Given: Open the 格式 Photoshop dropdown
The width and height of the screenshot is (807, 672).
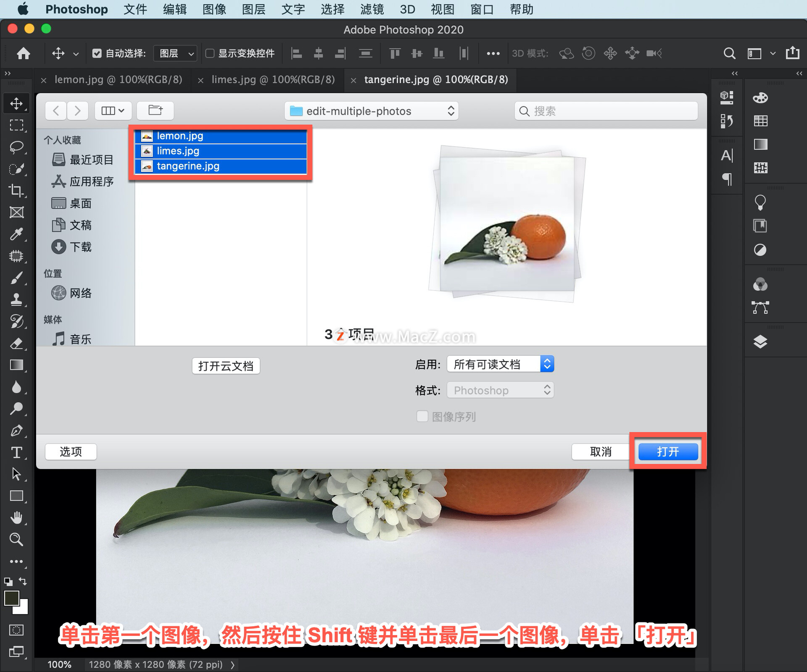Looking at the screenshot, I should click(x=500, y=390).
